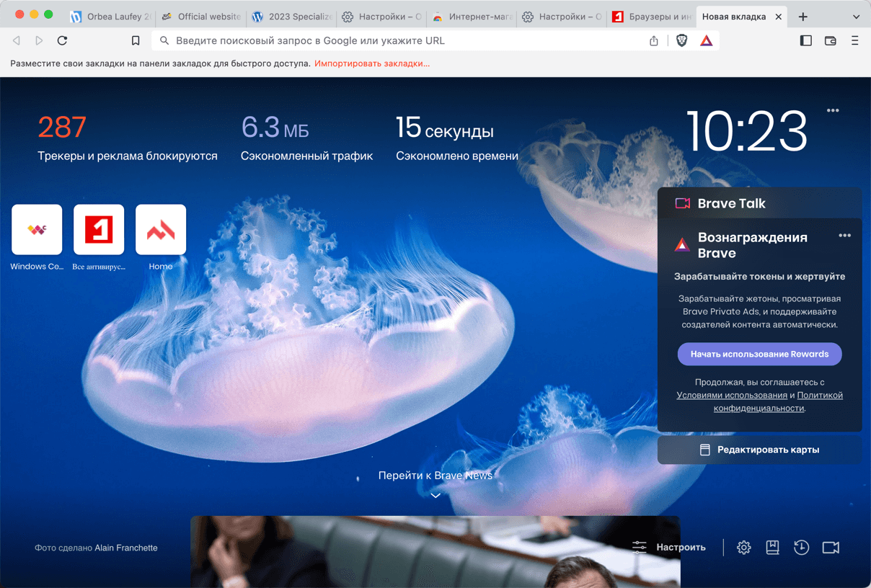This screenshot has width=871, height=588.
Task: Click Импортировать закладки link
Action: [372, 63]
